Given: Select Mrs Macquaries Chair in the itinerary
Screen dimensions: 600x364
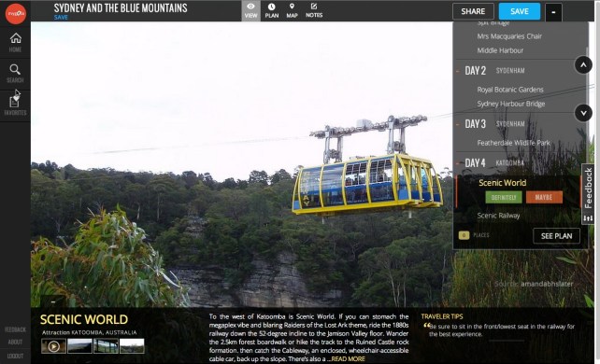Looking at the screenshot, I should [509, 36].
